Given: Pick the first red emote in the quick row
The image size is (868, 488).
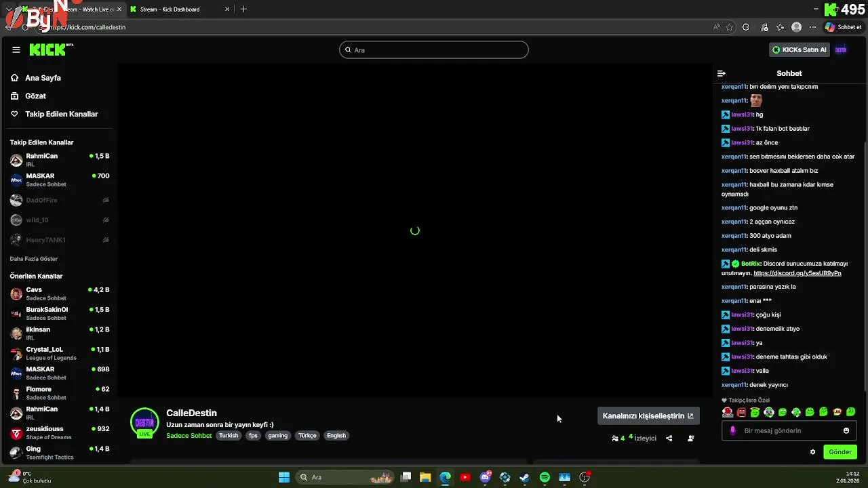Looking at the screenshot, I should pyautogui.click(x=728, y=412).
